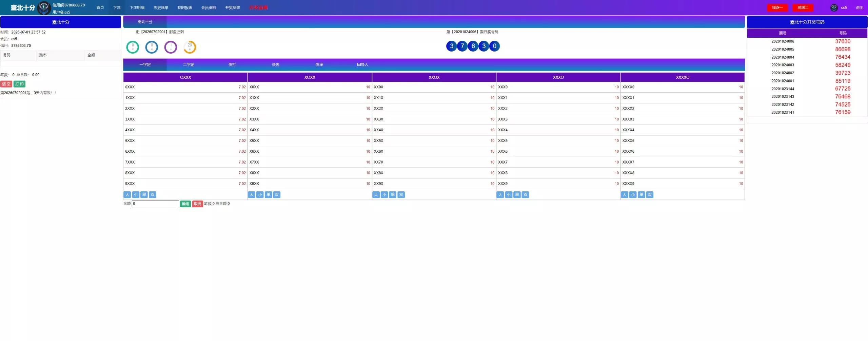Viewport: 868px width, 341px height.
Task: Switch to the txt导入 tab
Action: [362, 64]
